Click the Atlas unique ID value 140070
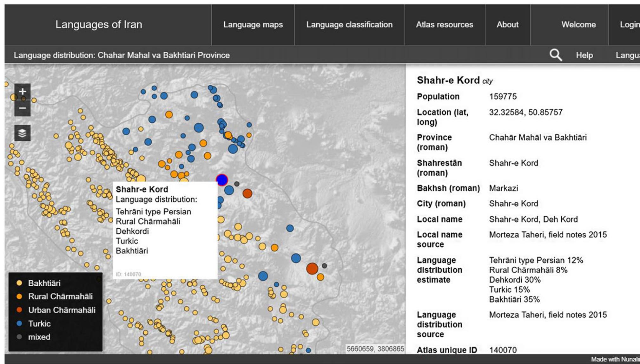The width and height of the screenshot is (640, 364). (x=503, y=350)
